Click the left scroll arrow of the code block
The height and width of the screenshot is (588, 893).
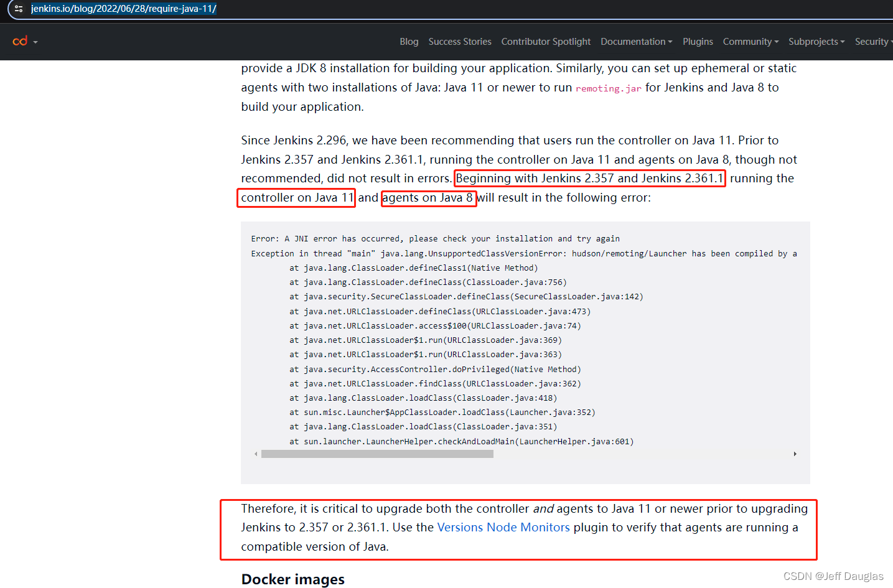coord(256,454)
